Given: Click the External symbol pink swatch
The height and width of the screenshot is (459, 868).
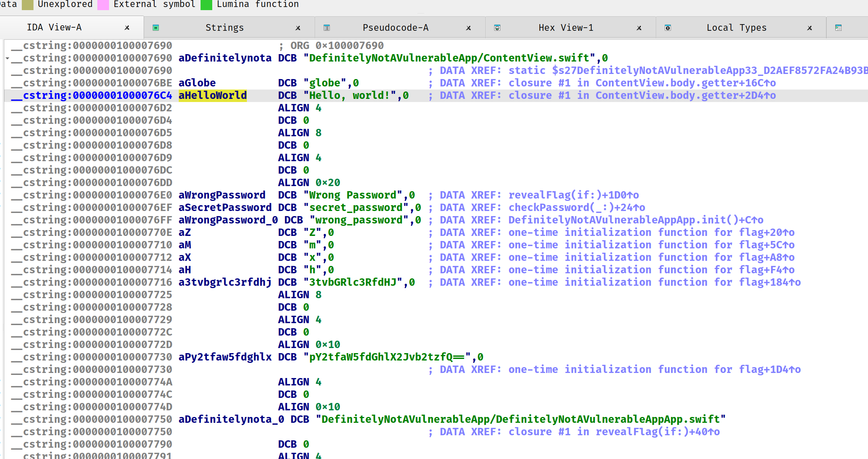Looking at the screenshot, I should click(x=103, y=4).
